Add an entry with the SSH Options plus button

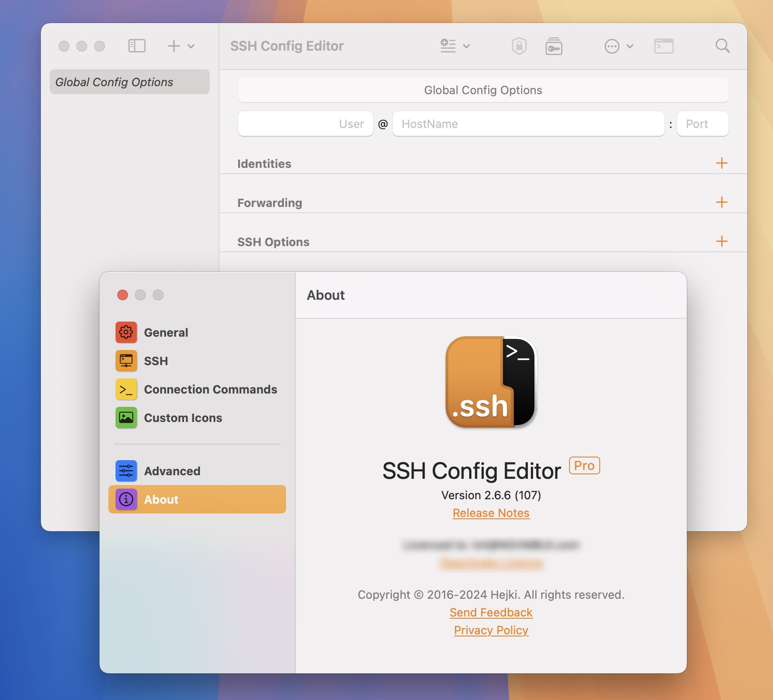tap(721, 241)
